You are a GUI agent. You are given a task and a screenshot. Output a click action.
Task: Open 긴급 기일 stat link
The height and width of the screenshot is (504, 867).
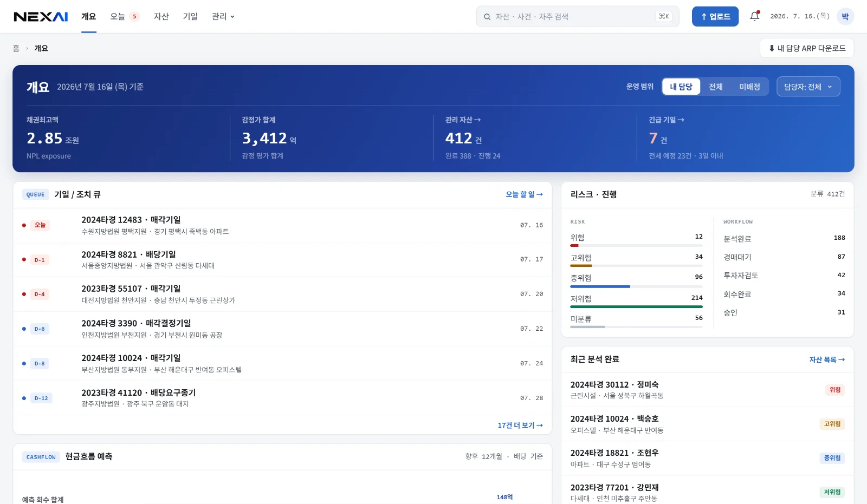click(x=667, y=120)
